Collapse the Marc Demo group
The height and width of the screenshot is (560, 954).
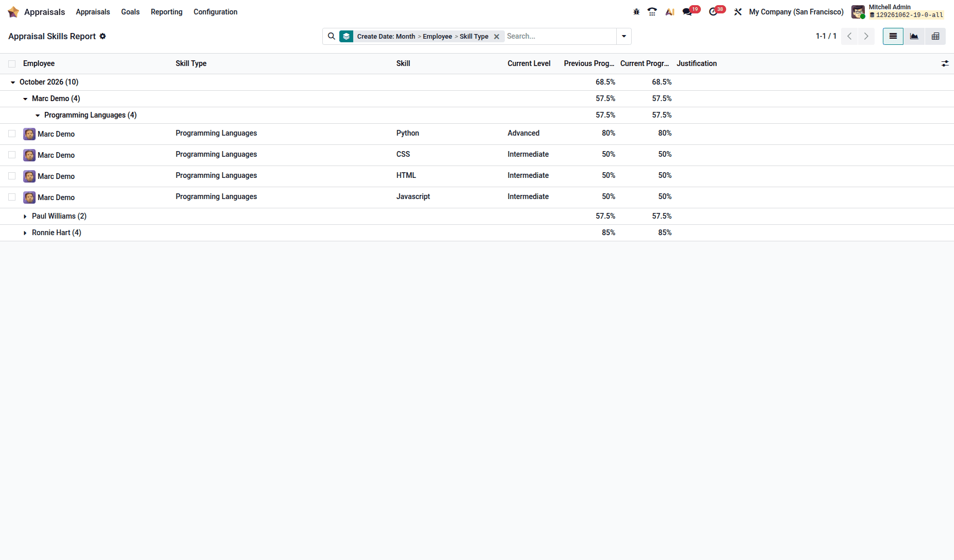25,99
